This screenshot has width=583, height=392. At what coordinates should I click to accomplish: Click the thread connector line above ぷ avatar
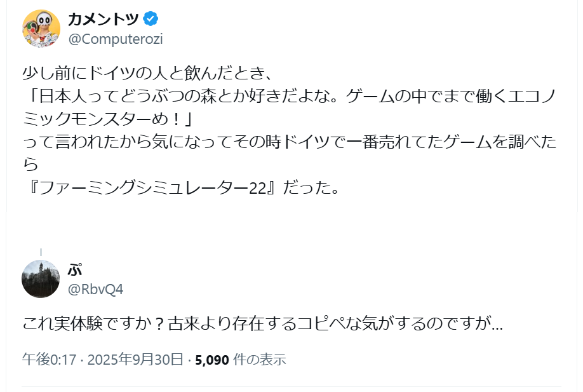coord(41,253)
